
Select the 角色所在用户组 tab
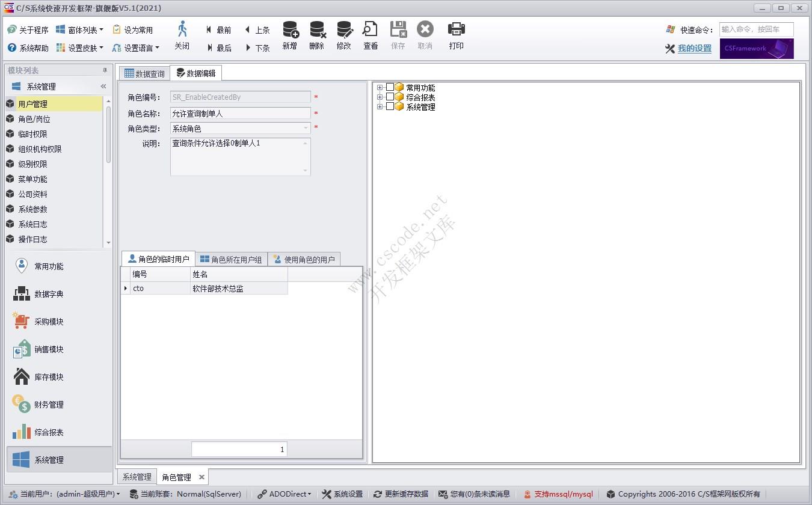coord(232,260)
